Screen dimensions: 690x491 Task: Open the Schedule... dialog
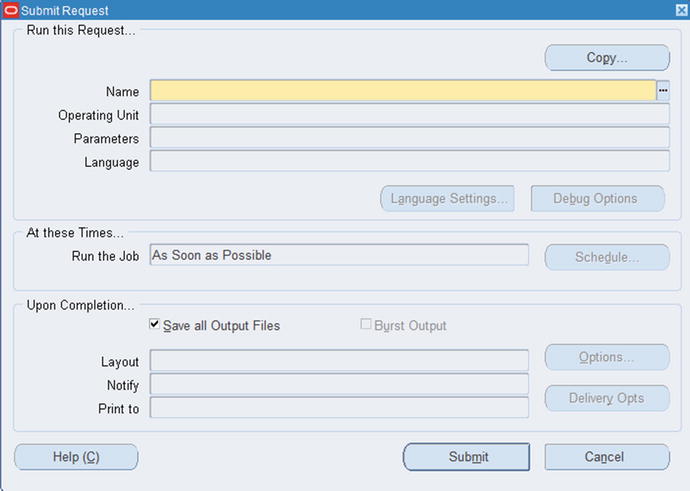[607, 257]
